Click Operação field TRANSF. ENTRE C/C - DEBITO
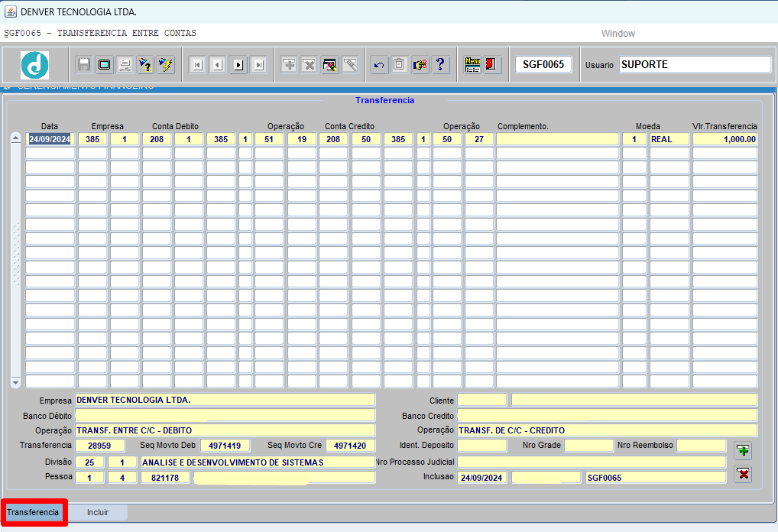 pos(225,430)
